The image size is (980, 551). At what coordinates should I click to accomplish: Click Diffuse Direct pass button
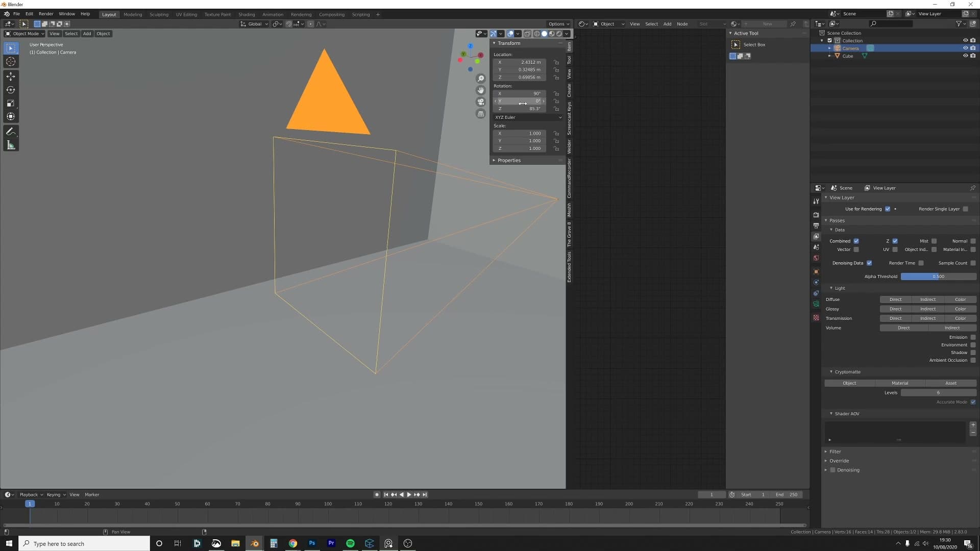(x=895, y=299)
